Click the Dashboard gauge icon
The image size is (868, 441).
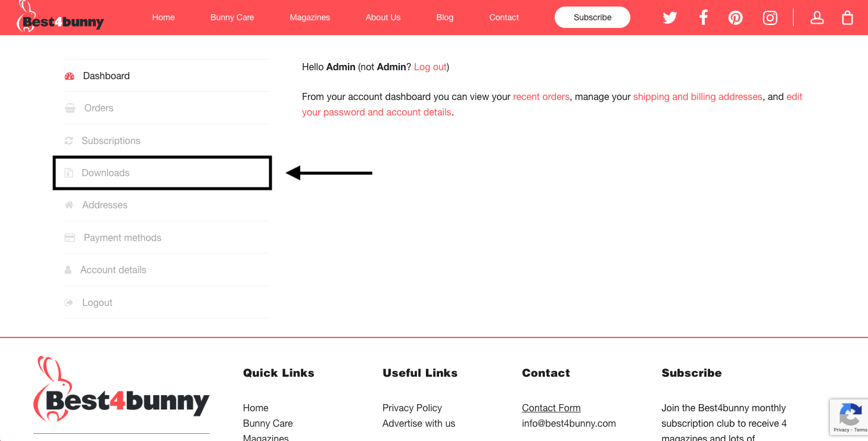tap(69, 76)
